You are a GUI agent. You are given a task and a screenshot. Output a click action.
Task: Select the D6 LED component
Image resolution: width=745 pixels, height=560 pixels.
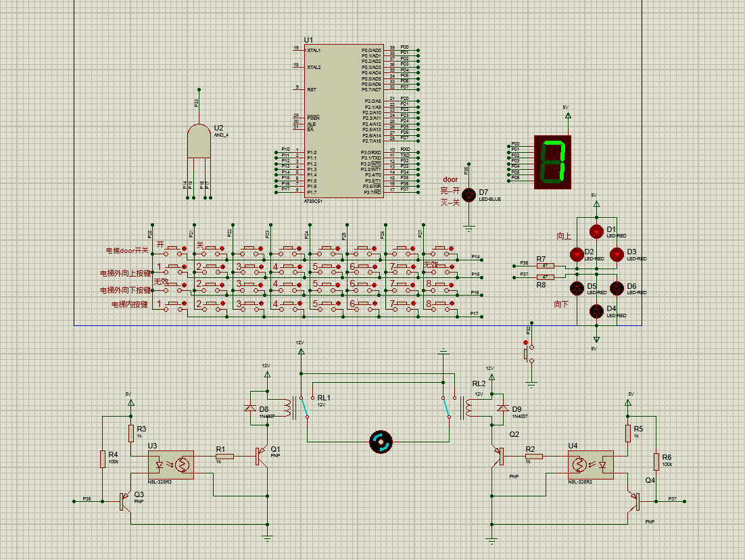coord(617,288)
